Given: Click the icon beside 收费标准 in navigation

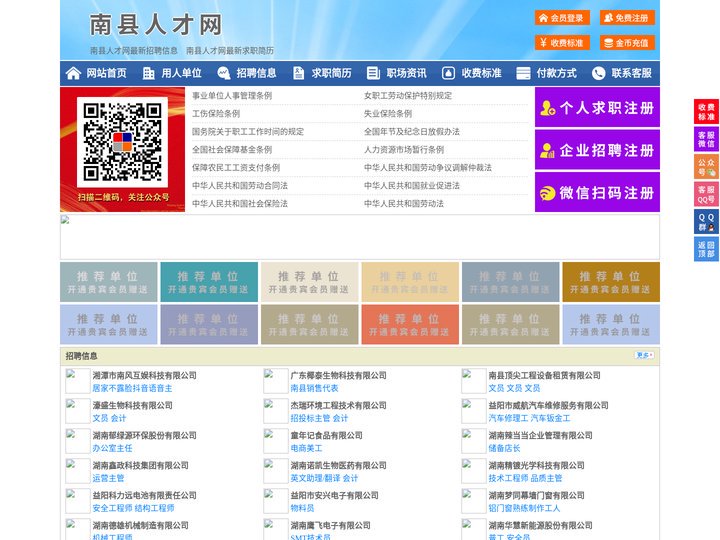Looking at the screenshot, I should click(448, 73).
